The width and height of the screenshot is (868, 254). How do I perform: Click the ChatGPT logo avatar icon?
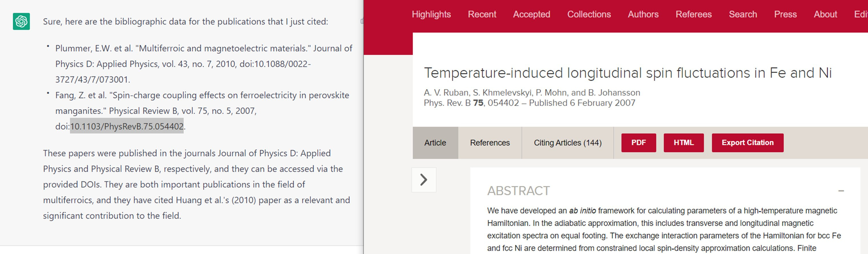21,21
